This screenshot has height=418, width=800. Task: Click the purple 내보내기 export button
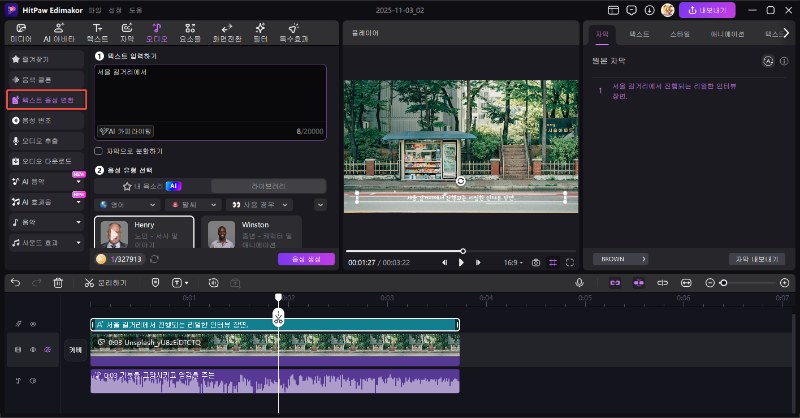click(707, 10)
